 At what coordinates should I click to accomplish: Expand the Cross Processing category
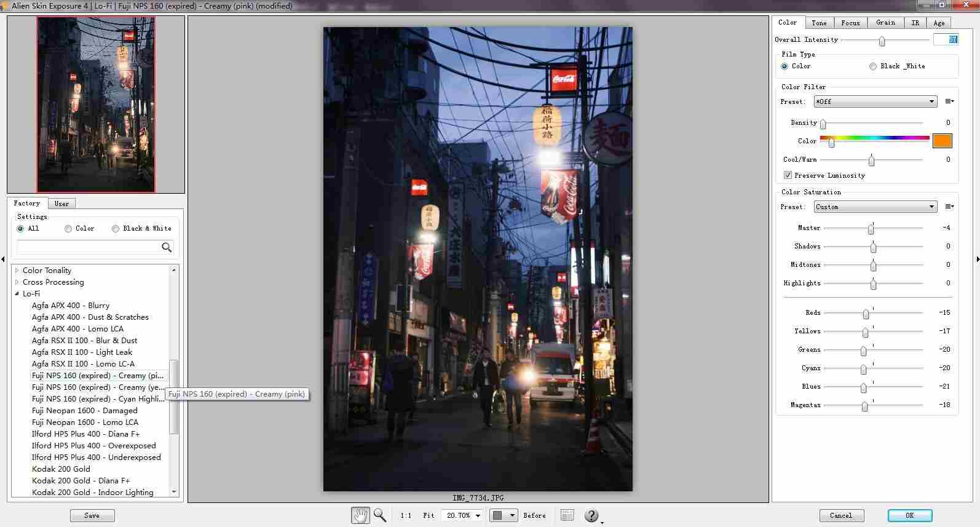click(17, 282)
